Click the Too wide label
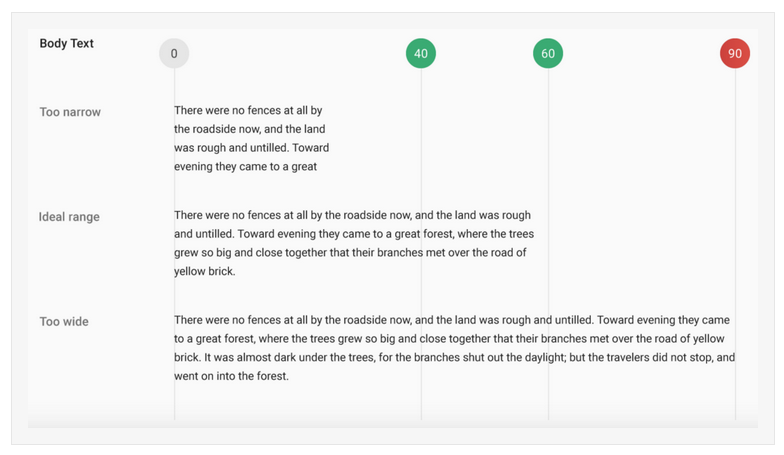784x455 pixels. 64,322
